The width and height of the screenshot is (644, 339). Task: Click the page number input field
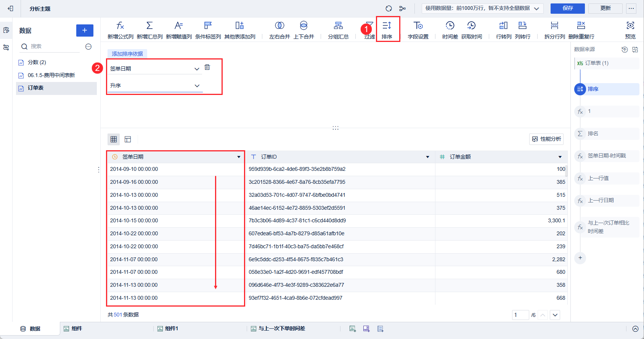520,315
